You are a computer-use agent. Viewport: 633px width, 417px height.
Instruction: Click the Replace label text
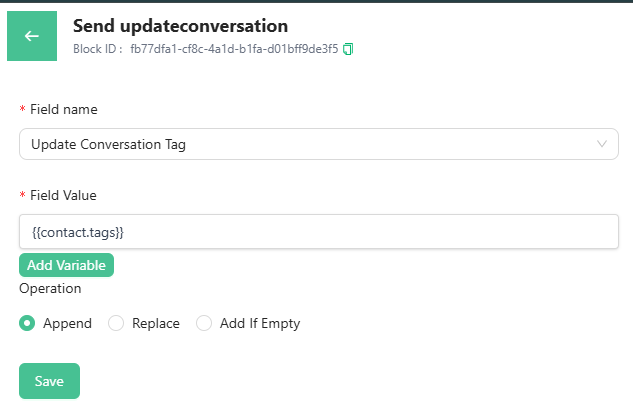pos(156,323)
